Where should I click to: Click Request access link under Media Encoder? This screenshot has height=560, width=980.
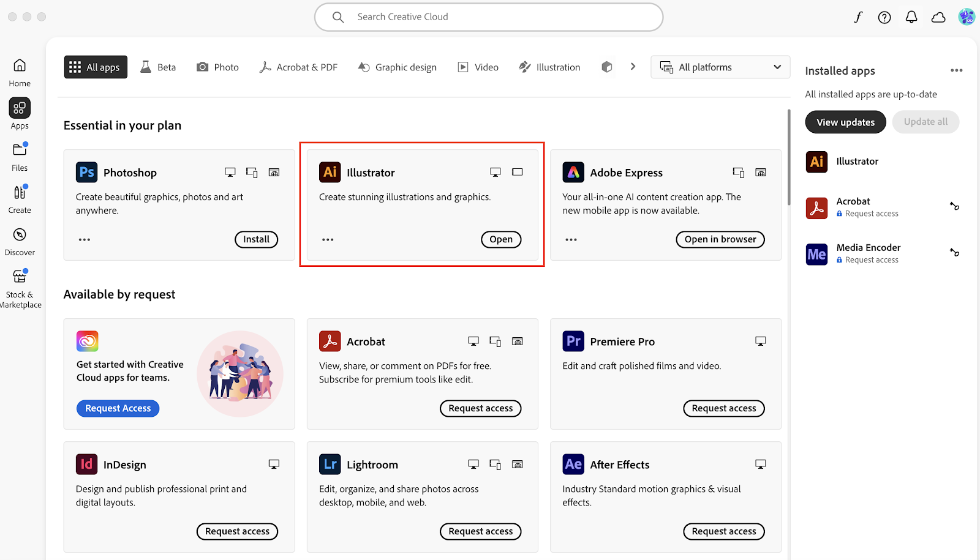pyautogui.click(x=872, y=260)
